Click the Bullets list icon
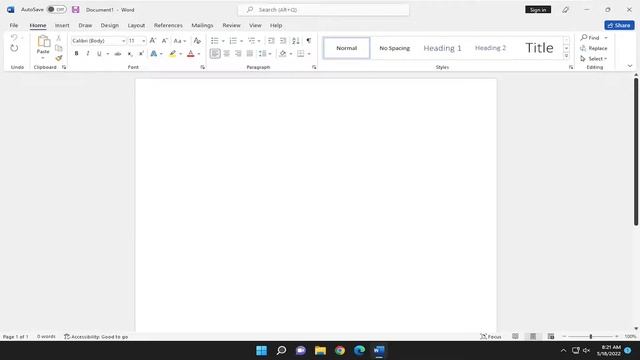 coord(215,40)
